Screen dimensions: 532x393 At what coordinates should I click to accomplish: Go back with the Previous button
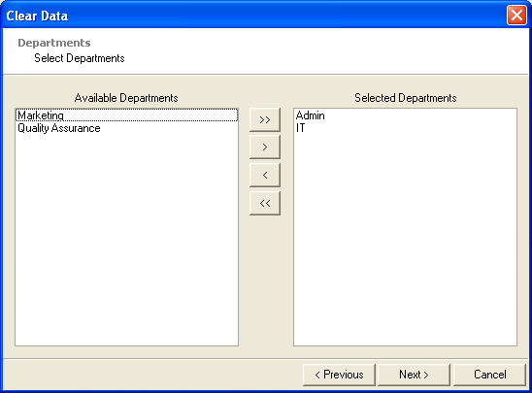click(x=339, y=375)
